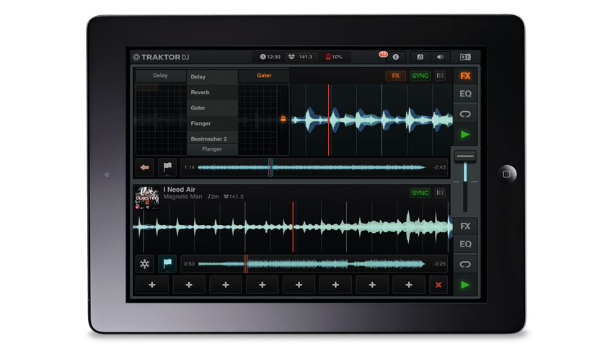This screenshot has width=613, height=364.
Task: Tap the top deck loop icon
Action: tap(465, 114)
